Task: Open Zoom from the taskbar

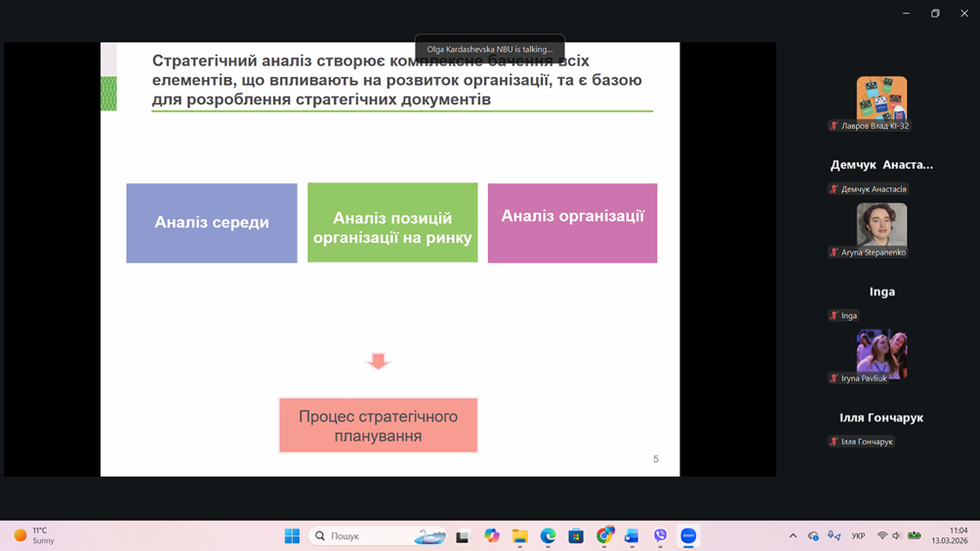Action: pos(688,535)
